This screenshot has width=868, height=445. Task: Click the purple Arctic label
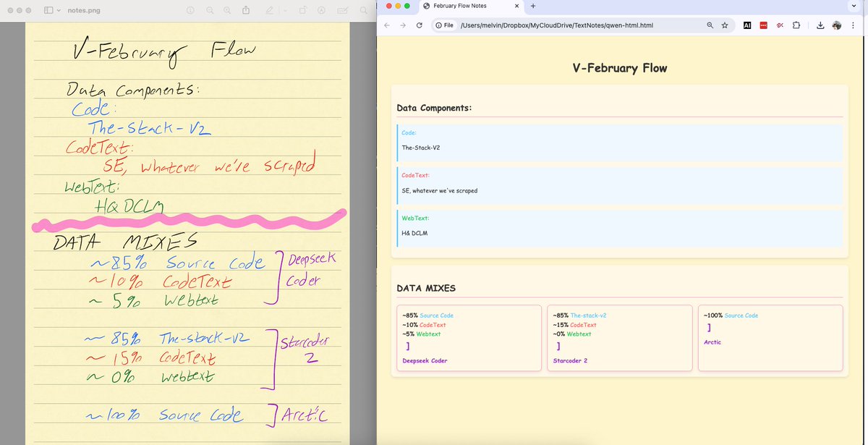coord(712,342)
